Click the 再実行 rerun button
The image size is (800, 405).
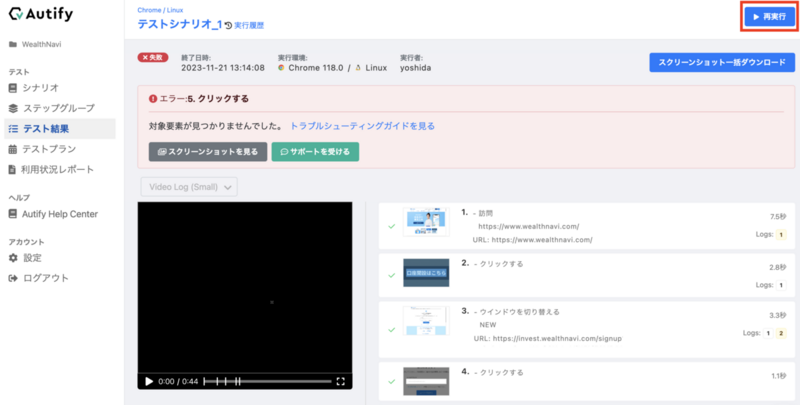coord(770,17)
